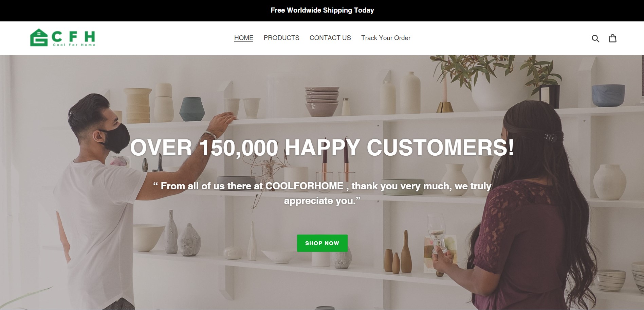Image resolution: width=644 pixels, height=310 pixels.
Task: Click the COOLFORHOME thank you quote text
Action: (322, 193)
